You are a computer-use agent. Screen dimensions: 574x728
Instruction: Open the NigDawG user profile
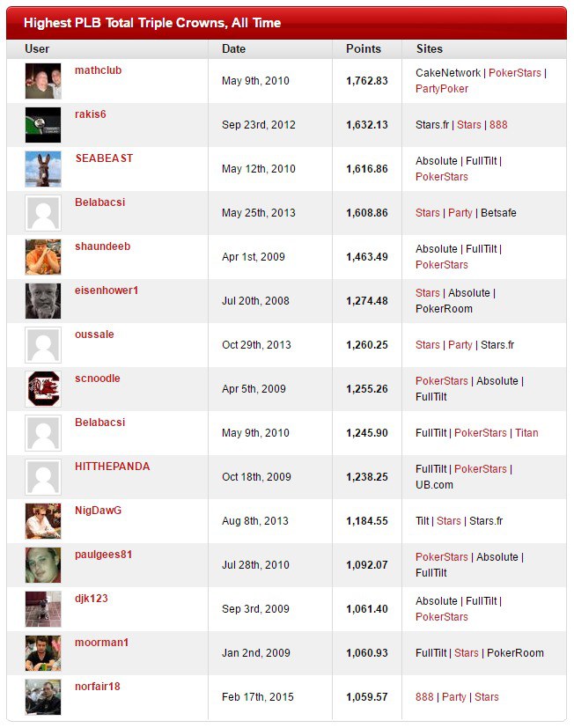click(98, 511)
